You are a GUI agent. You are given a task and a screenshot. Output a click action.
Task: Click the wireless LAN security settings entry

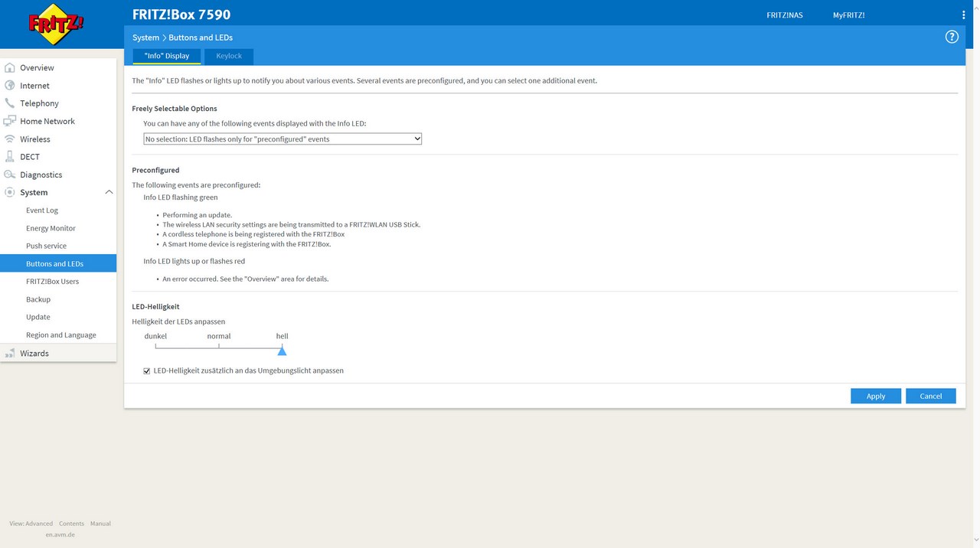point(292,225)
